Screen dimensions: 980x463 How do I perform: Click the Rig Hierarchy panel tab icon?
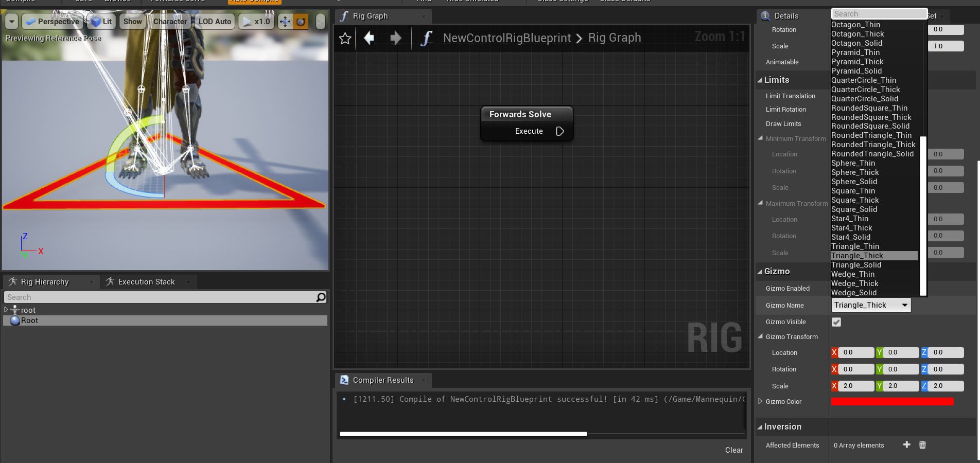(12, 281)
